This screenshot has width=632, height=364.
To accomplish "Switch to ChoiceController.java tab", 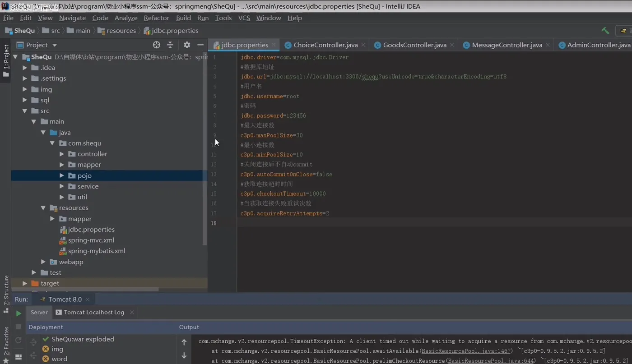I will (x=325, y=45).
